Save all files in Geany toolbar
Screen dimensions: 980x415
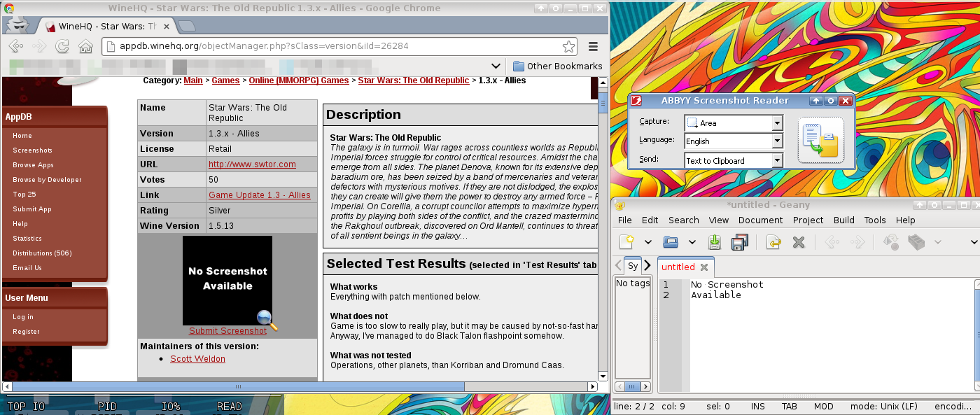739,242
